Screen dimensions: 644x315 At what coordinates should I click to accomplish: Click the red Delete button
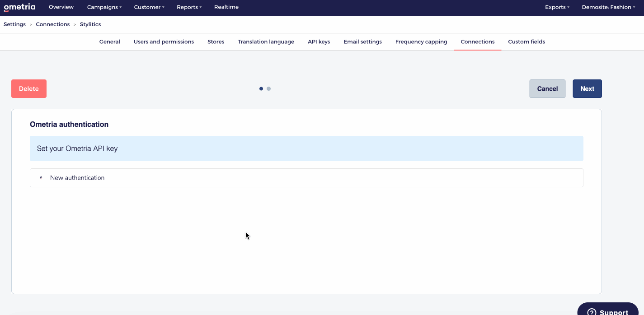(x=29, y=89)
